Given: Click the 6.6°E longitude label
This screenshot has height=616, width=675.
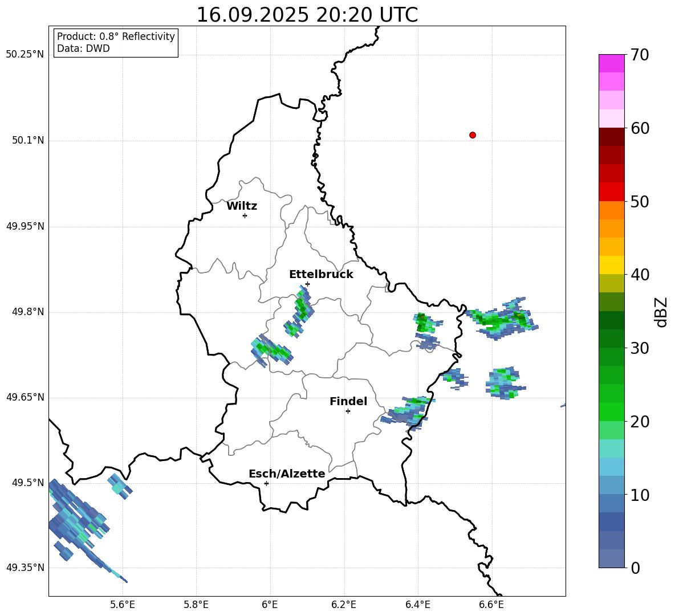Looking at the screenshot, I should click(x=491, y=605).
